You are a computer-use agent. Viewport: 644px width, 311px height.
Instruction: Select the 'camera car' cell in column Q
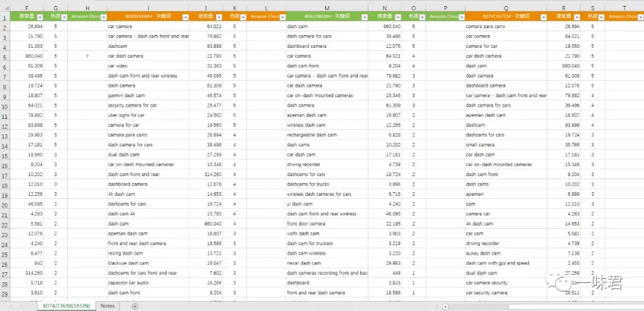tap(506, 214)
